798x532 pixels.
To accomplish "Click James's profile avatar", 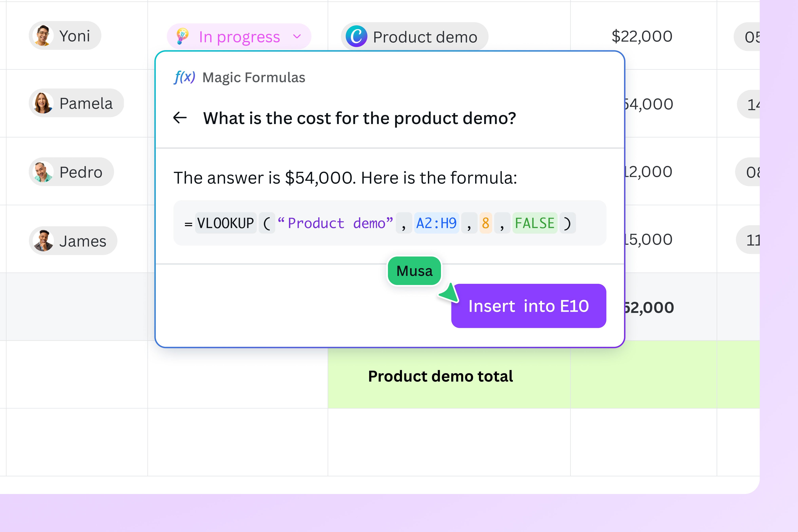I will pyautogui.click(x=43, y=240).
